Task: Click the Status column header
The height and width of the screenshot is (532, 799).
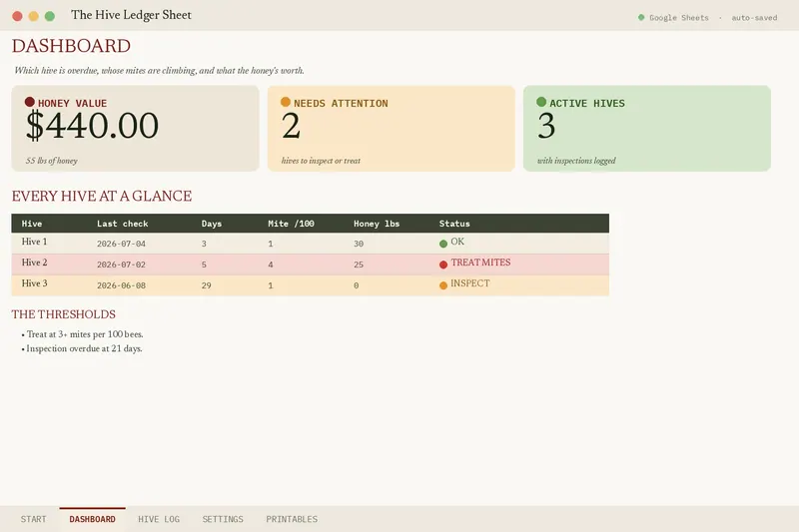Action: 454,224
